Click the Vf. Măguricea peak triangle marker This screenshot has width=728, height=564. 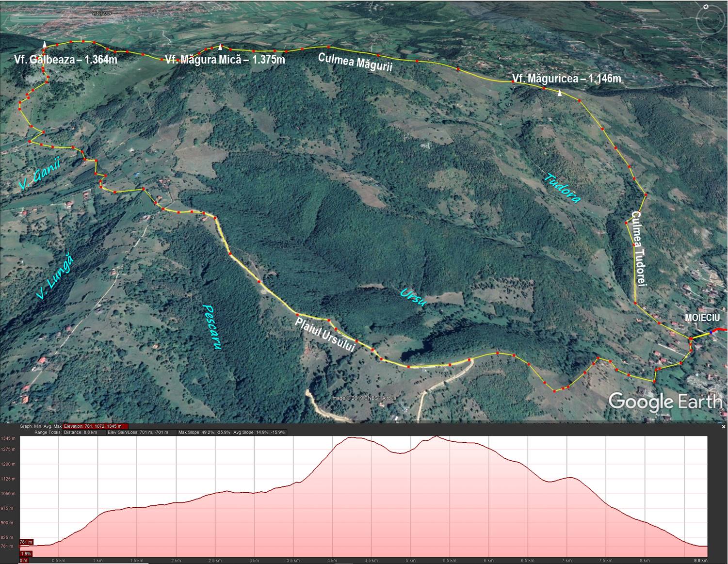[x=560, y=94]
